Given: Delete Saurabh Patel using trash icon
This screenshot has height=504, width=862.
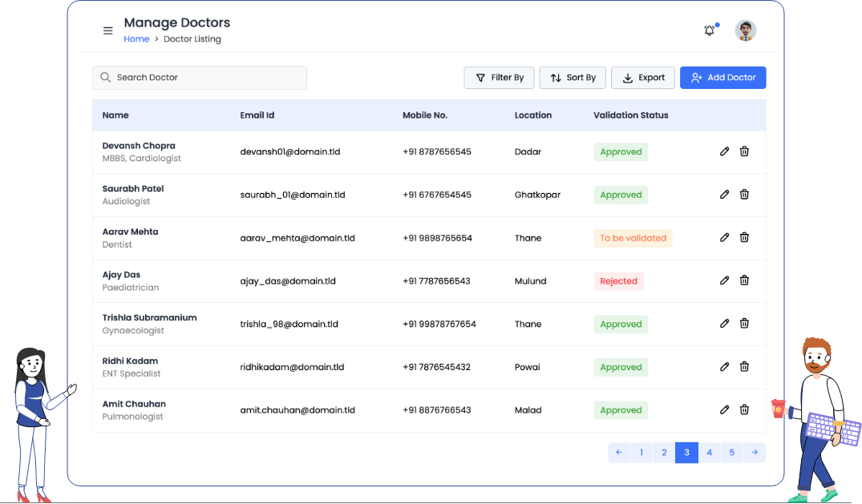Looking at the screenshot, I should coord(744,195).
